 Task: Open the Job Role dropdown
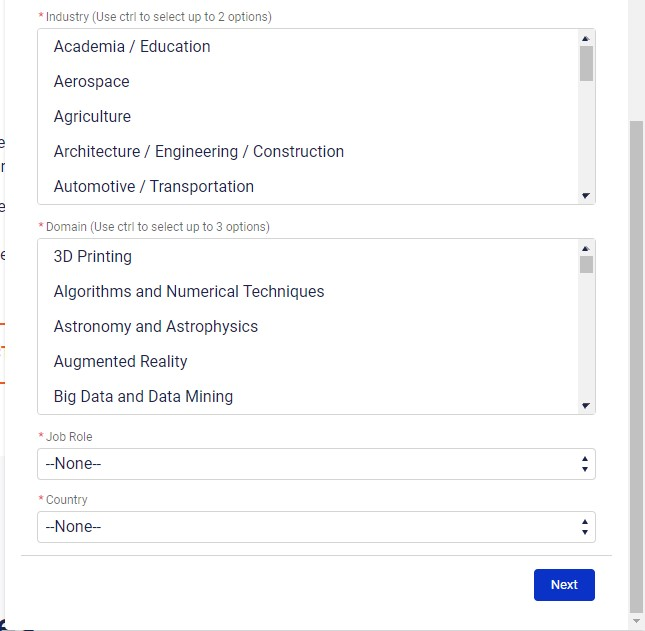(316, 464)
